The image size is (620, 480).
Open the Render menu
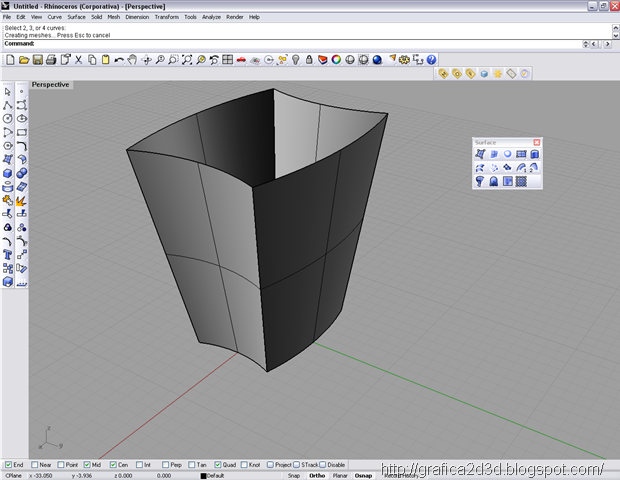235,17
